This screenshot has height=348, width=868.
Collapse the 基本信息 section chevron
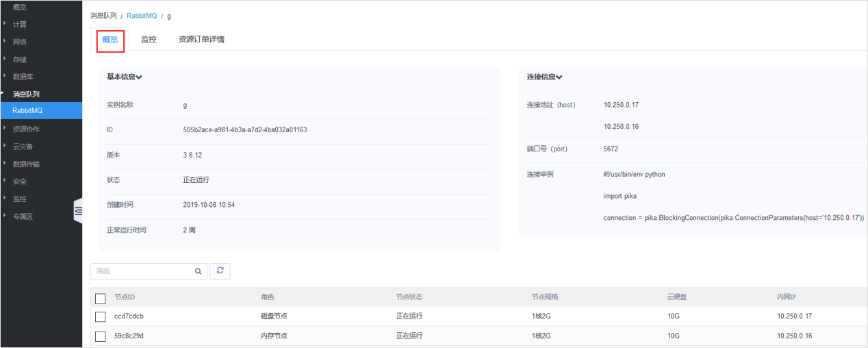click(x=139, y=77)
